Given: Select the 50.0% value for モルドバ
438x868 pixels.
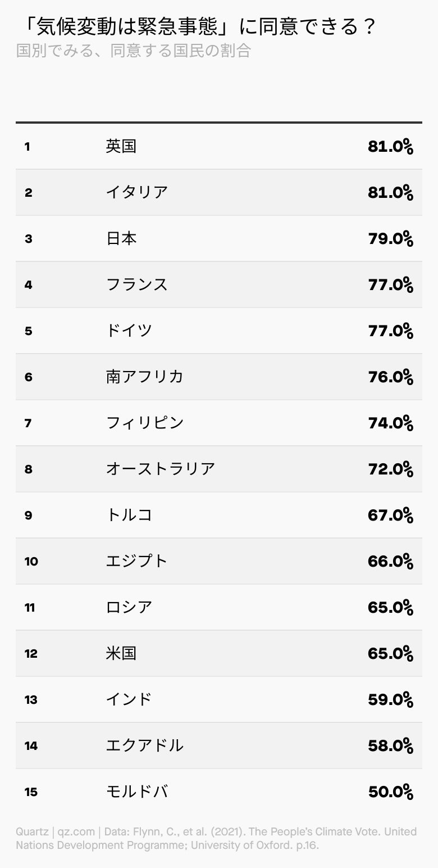Looking at the screenshot, I should (391, 792).
